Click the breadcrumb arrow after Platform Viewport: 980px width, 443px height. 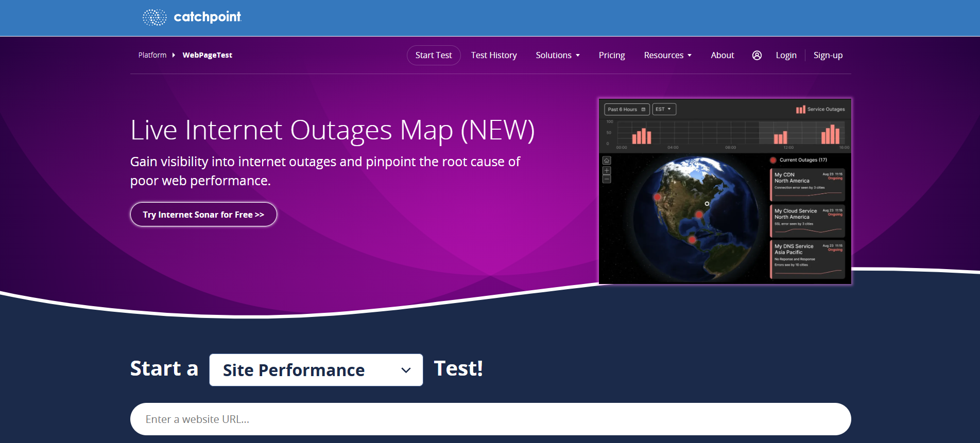click(x=174, y=55)
